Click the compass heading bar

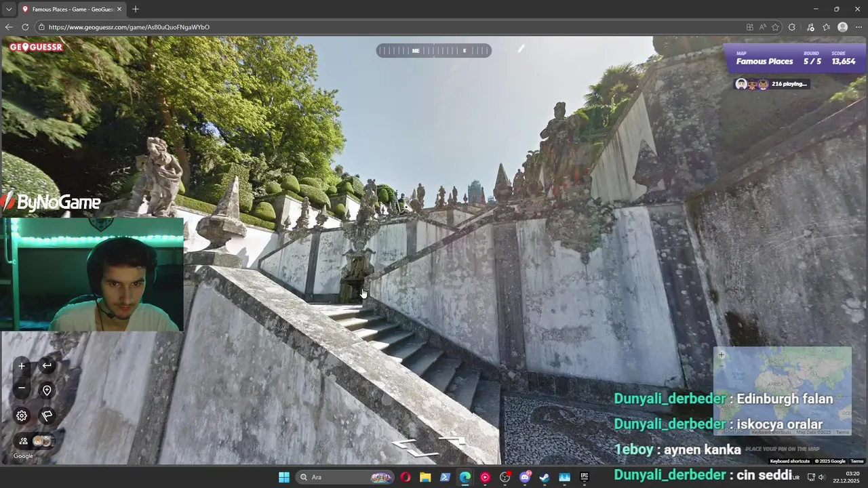click(434, 51)
